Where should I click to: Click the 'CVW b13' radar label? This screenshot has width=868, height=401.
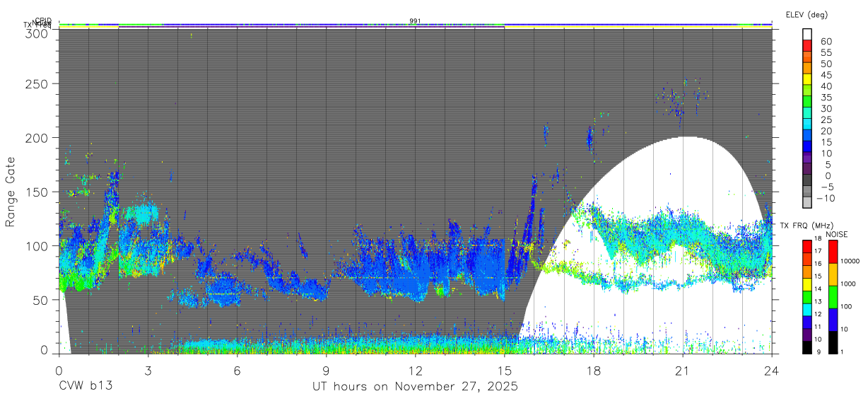click(85, 387)
